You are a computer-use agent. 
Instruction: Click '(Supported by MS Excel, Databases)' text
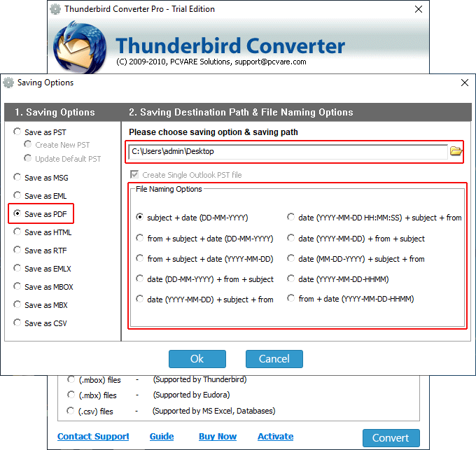214,412
